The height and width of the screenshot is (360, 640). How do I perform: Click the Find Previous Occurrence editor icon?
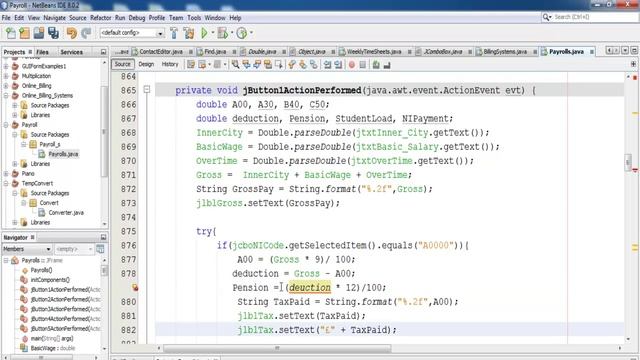pos(246,64)
